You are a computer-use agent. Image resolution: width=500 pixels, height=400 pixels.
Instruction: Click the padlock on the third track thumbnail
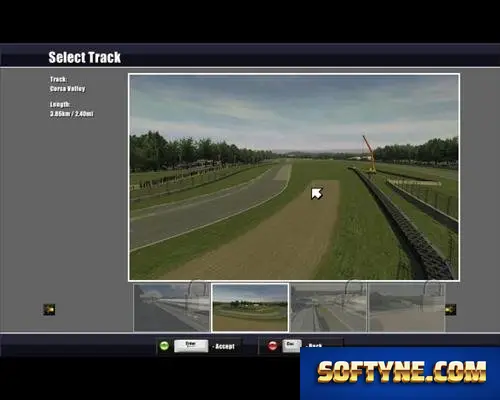355,297
